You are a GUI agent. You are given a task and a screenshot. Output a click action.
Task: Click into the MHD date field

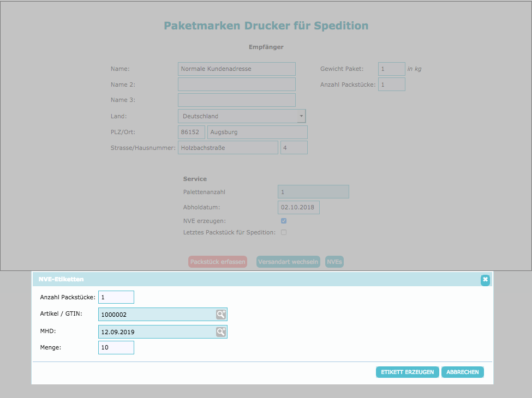click(157, 331)
